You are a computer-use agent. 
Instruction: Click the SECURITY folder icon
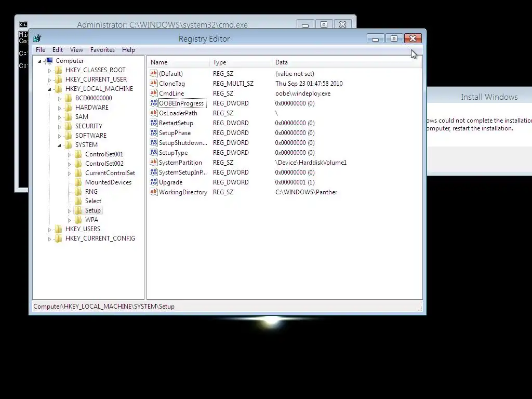(x=69, y=126)
